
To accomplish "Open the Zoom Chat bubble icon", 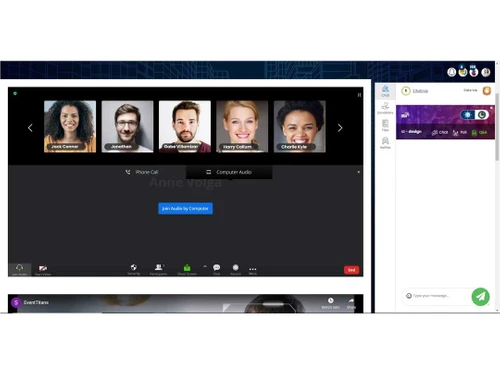I will pos(217,267).
